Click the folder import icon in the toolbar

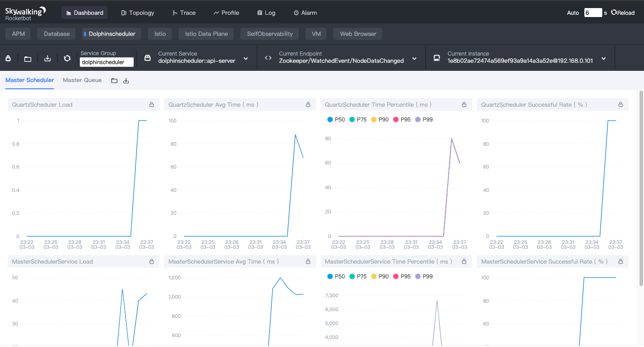(28, 58)
